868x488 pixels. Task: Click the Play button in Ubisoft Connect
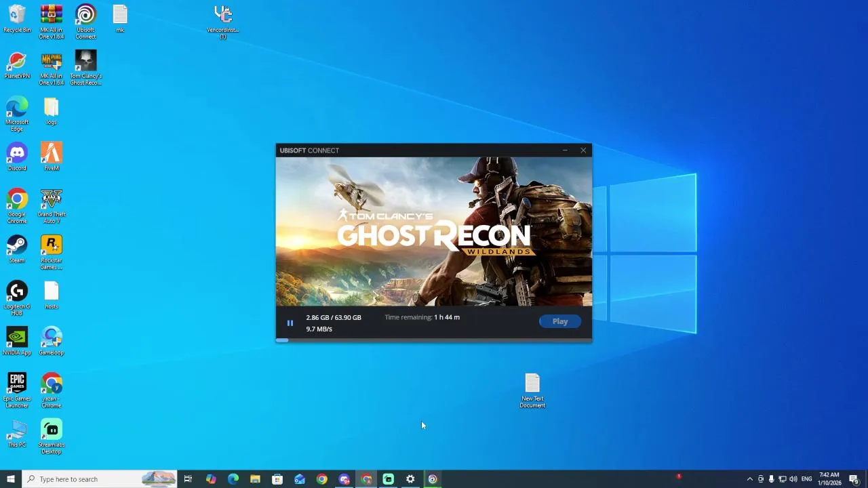coord(560,321)
